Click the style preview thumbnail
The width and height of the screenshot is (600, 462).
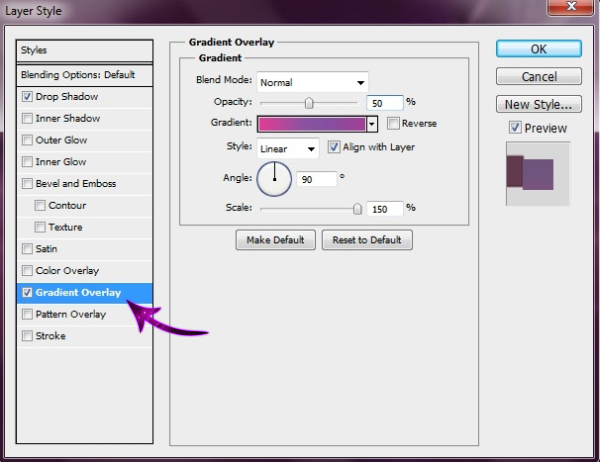click(x=537, y=173)
